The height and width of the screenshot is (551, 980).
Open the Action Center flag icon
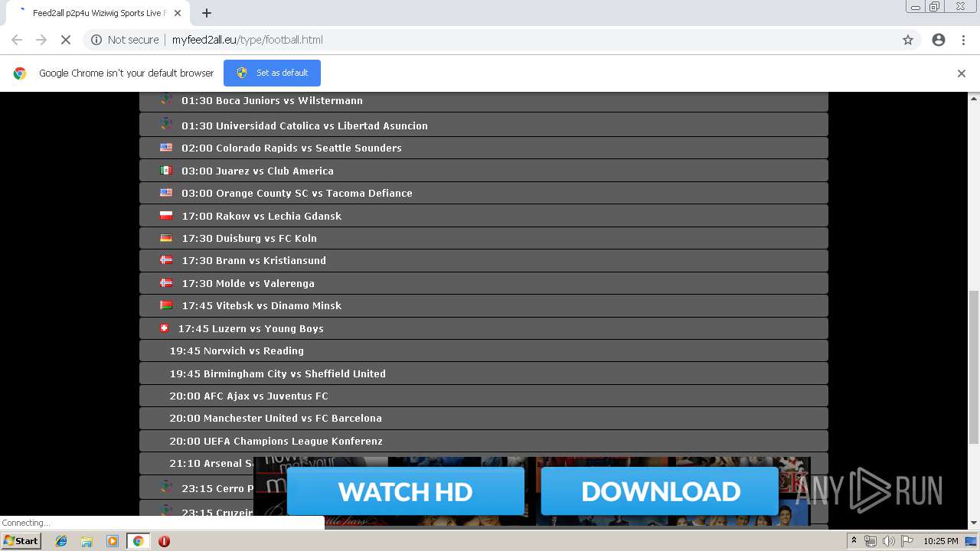coord(906,541)
